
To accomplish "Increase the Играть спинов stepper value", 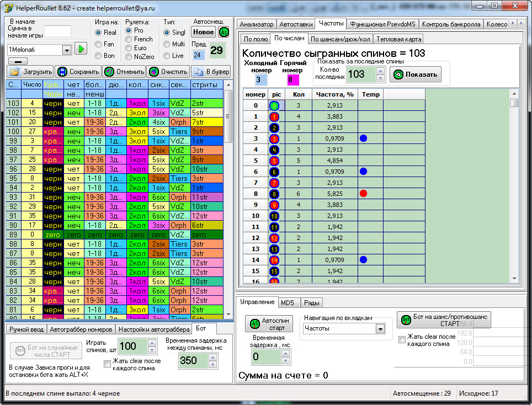I will tap(152, 343).
